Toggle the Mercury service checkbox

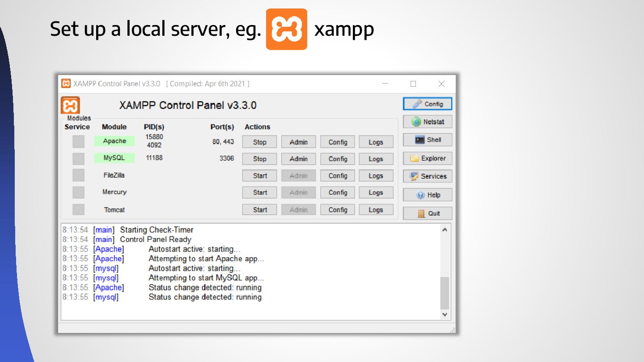[78, 192]
